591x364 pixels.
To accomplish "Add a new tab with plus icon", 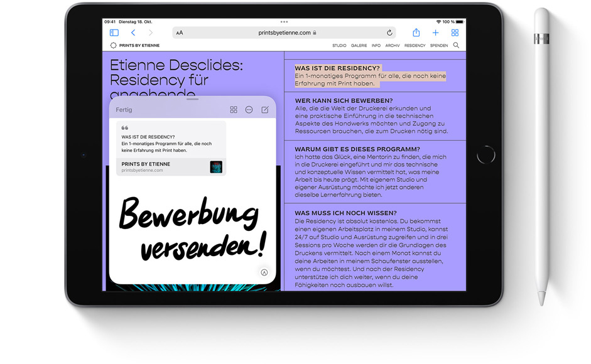I will pos(435,33).
